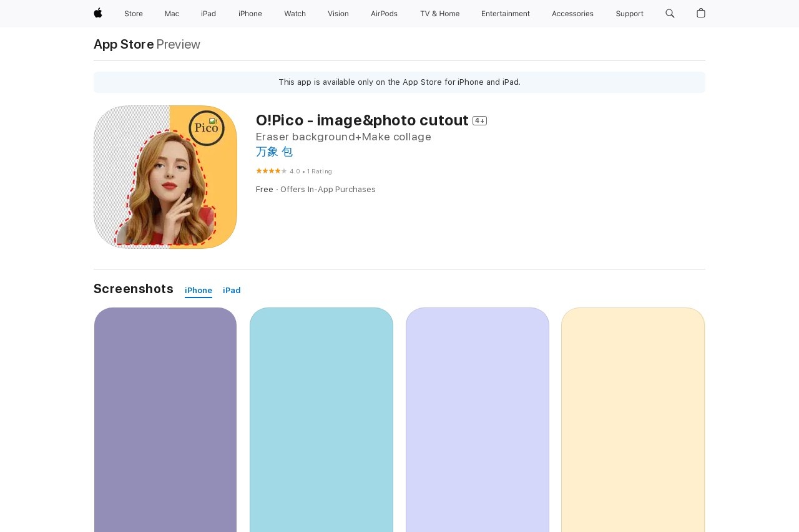Click the 4+ age rating badge
Viewport: 799px width, 532px height.
[x=479, y=120]
